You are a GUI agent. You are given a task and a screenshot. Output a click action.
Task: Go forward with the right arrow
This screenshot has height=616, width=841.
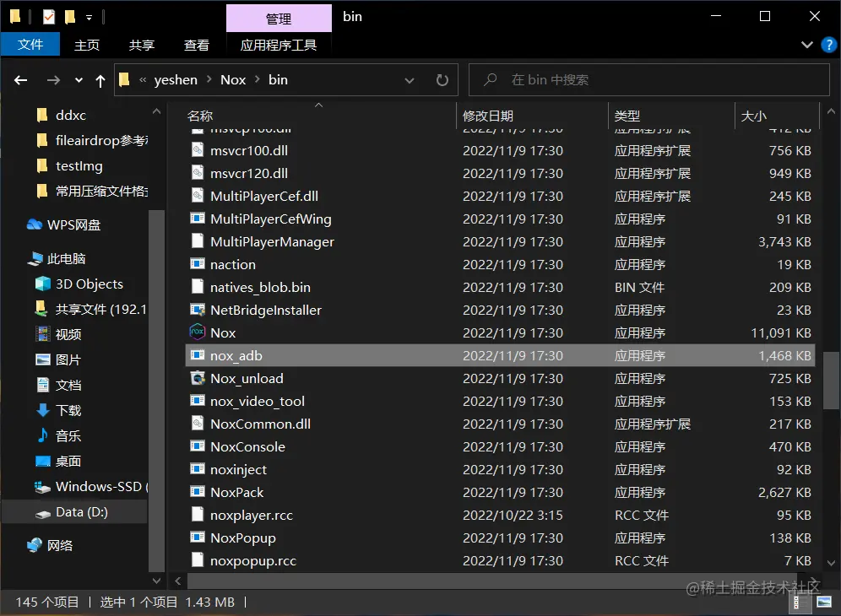(53, 80)
